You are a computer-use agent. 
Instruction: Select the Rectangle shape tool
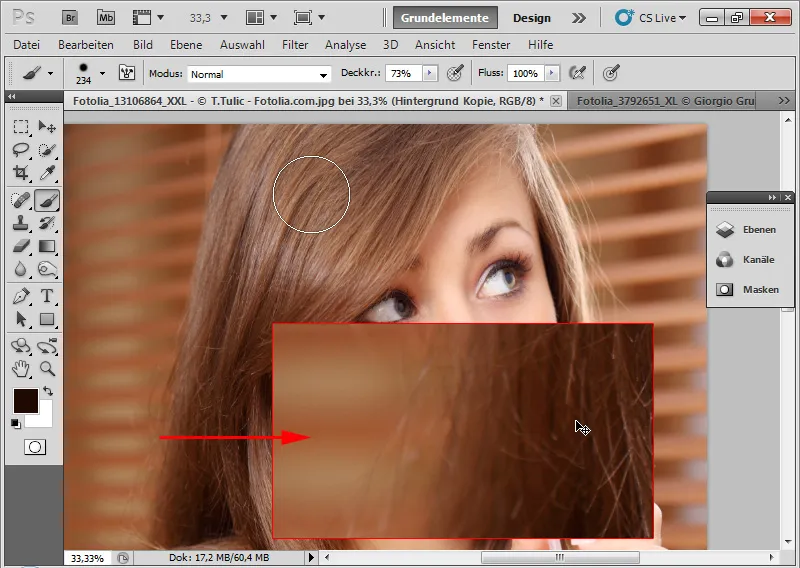47,319
